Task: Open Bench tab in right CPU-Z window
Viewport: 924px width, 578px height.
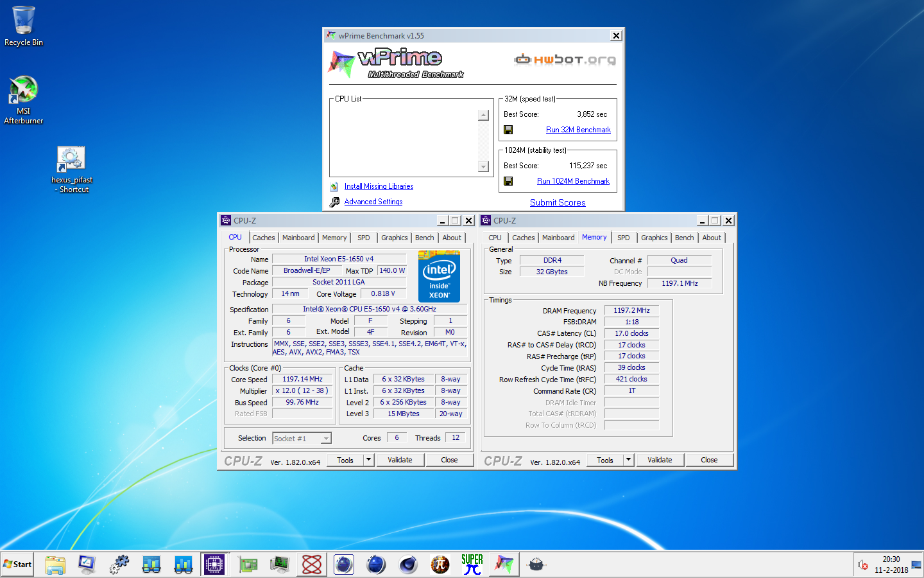Action: point(684,238)
